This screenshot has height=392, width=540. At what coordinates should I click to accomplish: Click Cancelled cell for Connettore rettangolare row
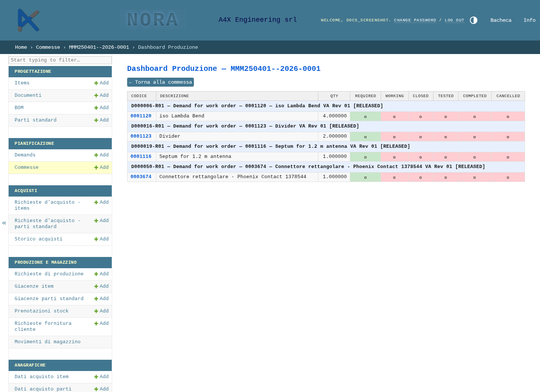click(x=508, y=177)
